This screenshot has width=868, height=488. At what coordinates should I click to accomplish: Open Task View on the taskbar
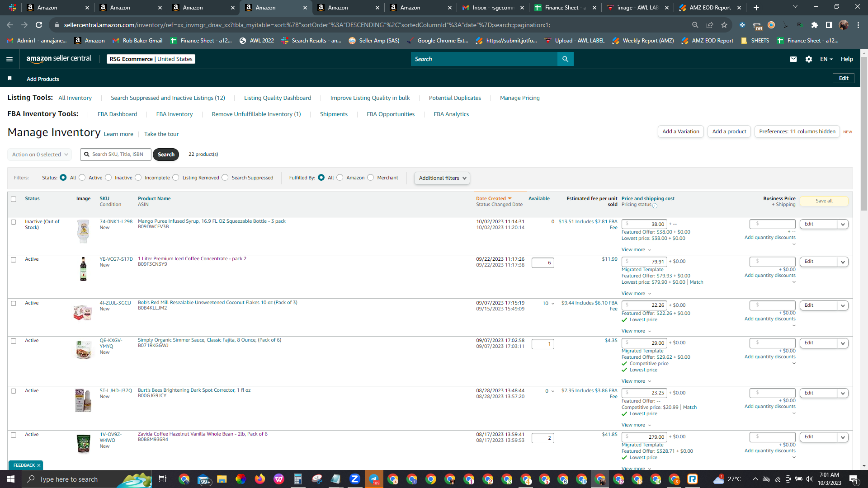pyautogui.click(x=162, y=479)
